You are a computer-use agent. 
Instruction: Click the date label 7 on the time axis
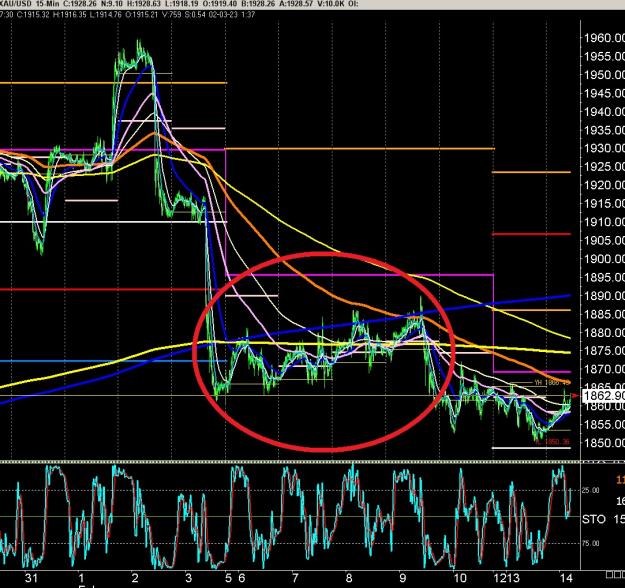click(x=295, y=578)
